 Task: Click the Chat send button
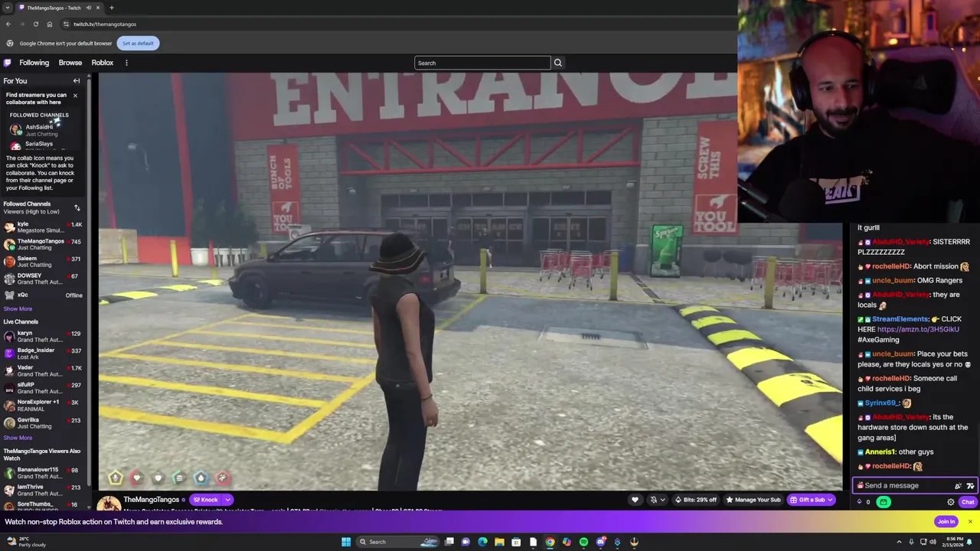pyautogui.click(x=968, y=502)
